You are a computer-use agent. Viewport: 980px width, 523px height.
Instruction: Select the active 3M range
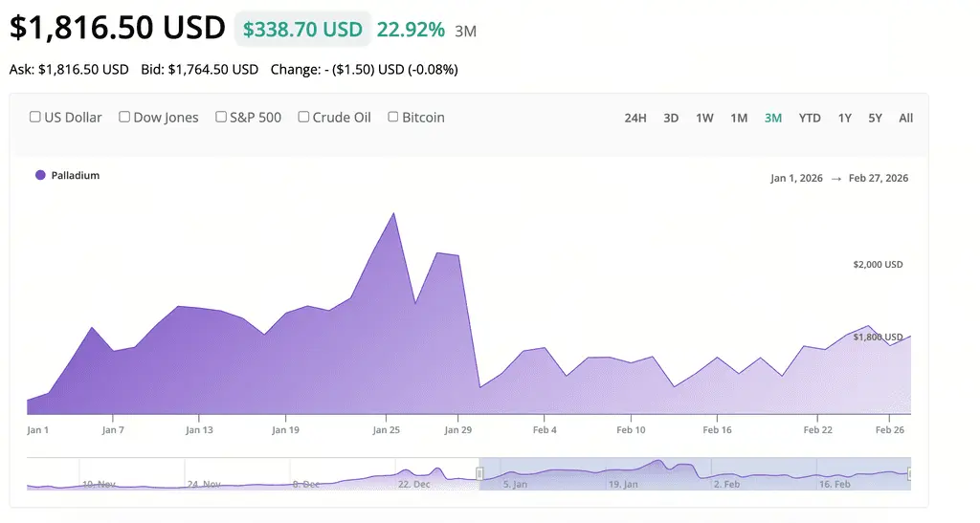click(x=773, y=119)
